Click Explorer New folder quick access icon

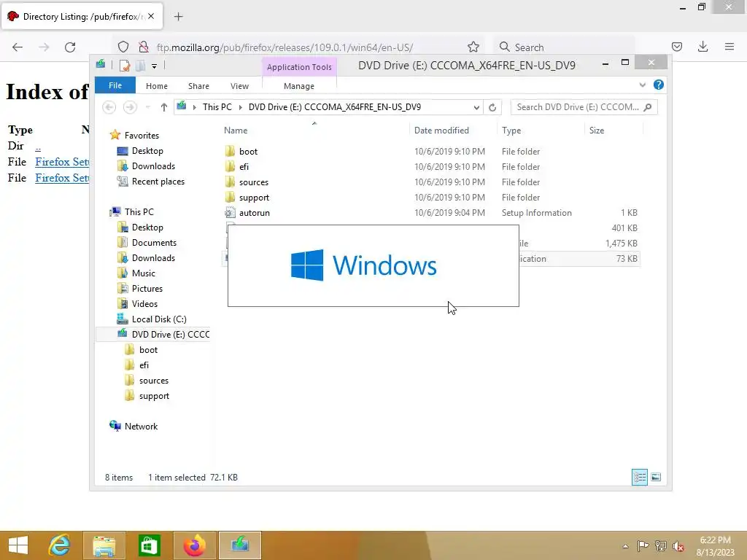[x=140, y=66]
